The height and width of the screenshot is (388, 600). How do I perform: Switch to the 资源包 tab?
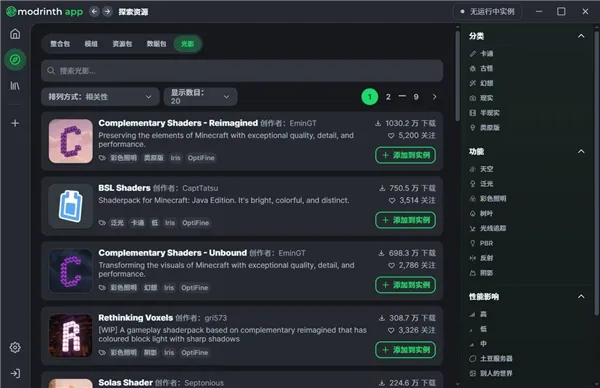(122, 44)
